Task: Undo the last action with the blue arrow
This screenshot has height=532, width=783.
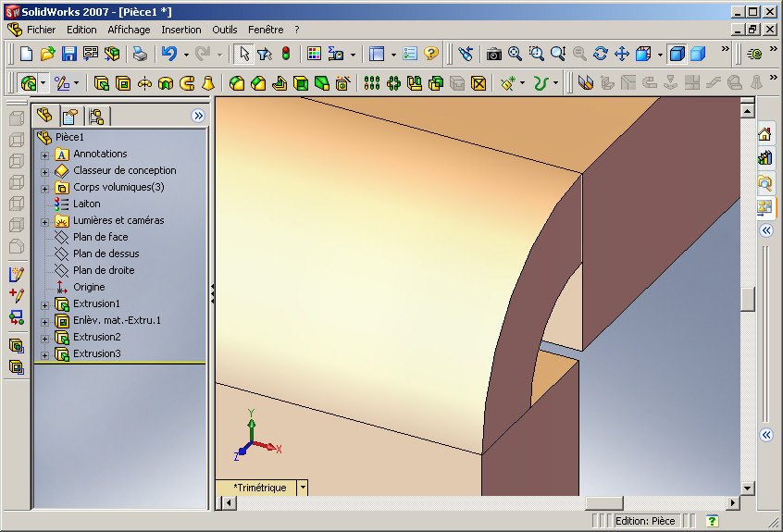Action: click(x=169, y=54)
